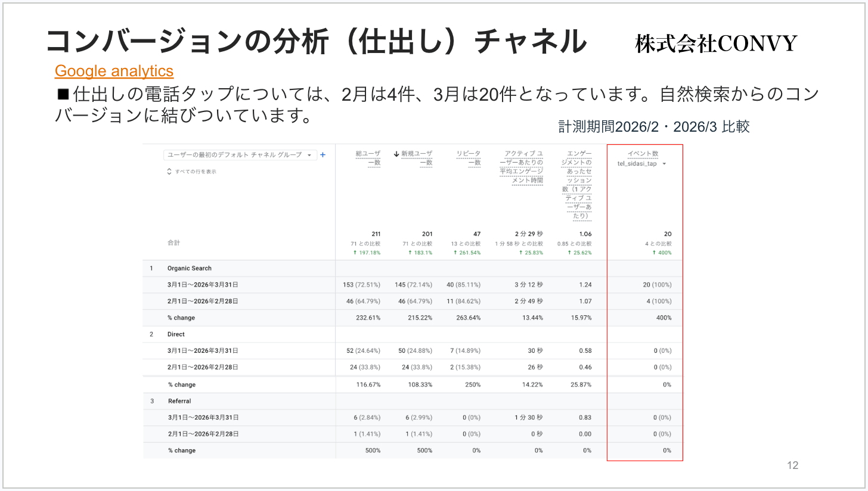Expand the Direct channel row details
This screenshot has width=868, height=491.
tap(176, 334)
